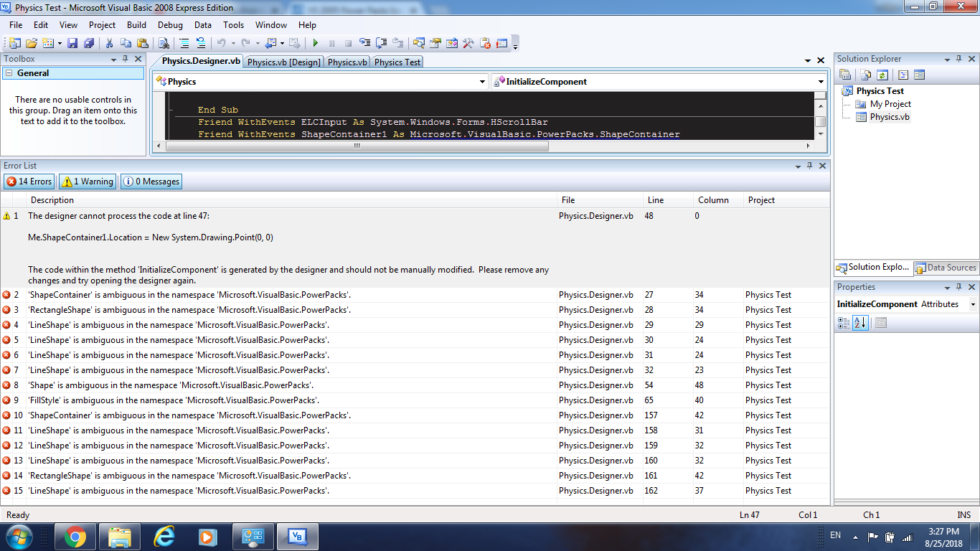Viewport: 980px width, 551px height.
Task: Click the Uncomment selected lines icon
Action: pyautogui.click(x=201, y=43)
